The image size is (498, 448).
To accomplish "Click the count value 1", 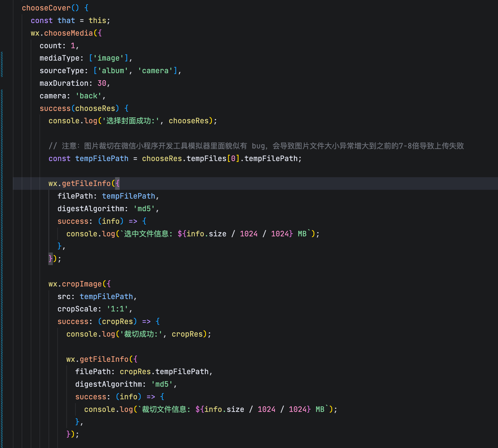I will [x=73, y=46].
